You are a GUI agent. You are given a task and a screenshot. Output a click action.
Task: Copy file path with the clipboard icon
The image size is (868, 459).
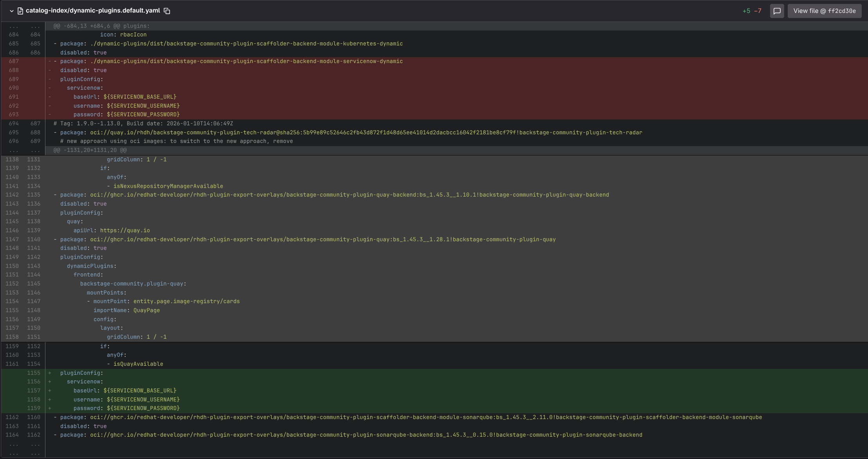[167, 11]
